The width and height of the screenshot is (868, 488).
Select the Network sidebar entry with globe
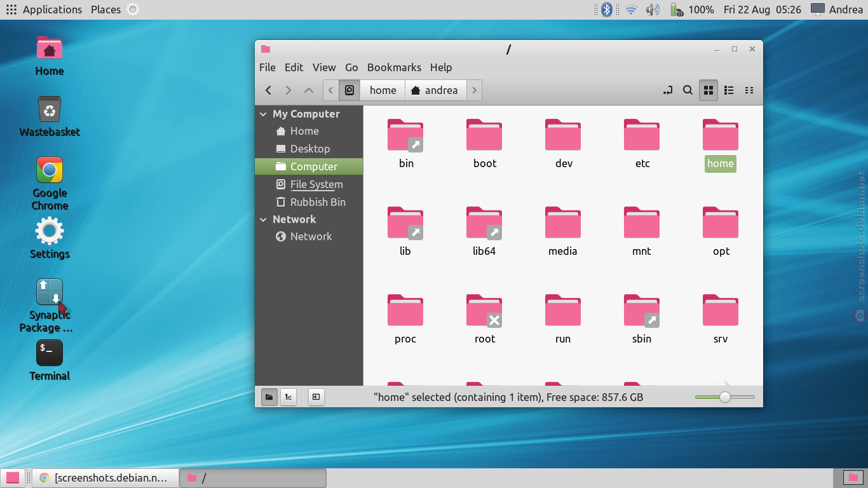309,236
